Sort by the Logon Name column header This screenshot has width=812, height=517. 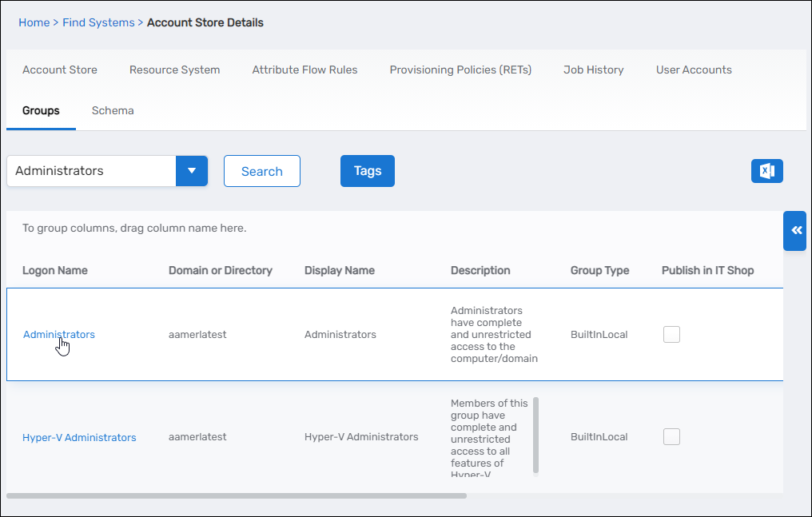pos(55,271)
